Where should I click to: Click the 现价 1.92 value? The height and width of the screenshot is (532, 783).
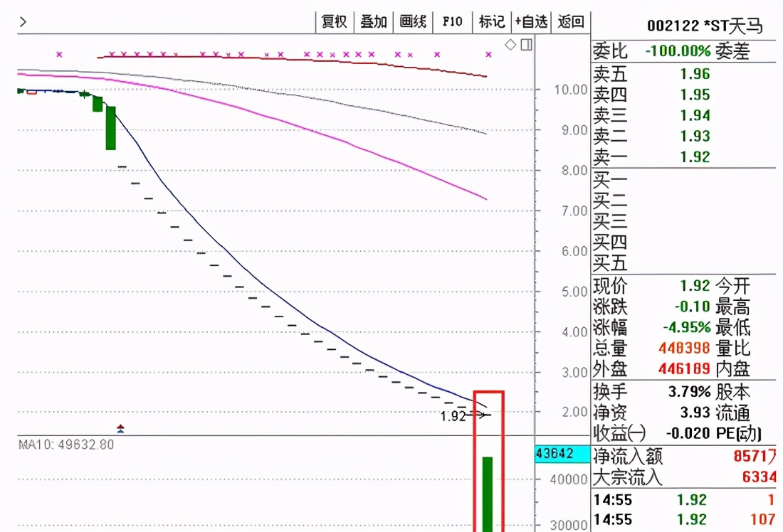pyautogui.click(x=695, y=286)
